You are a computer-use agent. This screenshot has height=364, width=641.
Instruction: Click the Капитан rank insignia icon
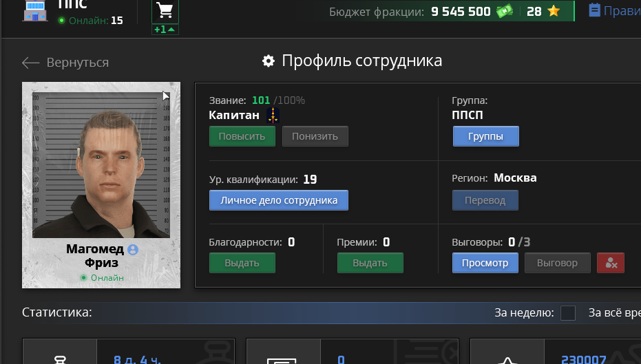(273, 115)
